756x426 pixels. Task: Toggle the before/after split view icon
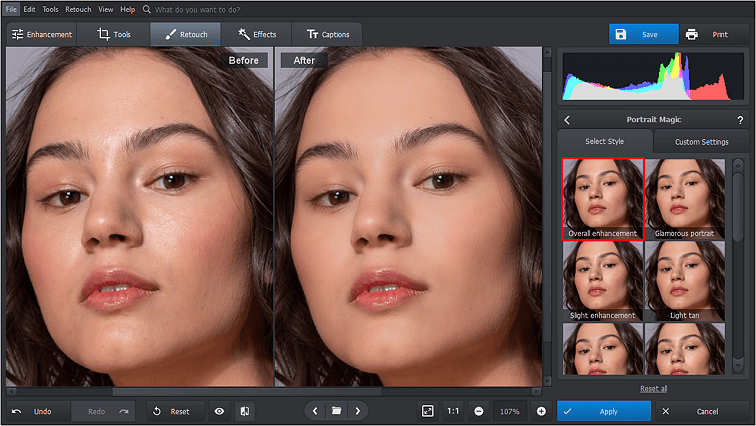[245, 411]
